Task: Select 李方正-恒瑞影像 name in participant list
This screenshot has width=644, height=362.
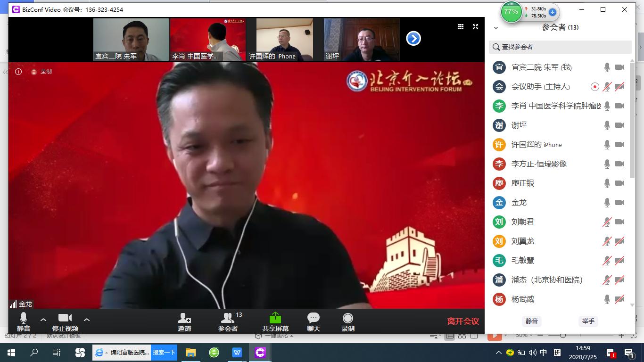Action: [539, 164]
